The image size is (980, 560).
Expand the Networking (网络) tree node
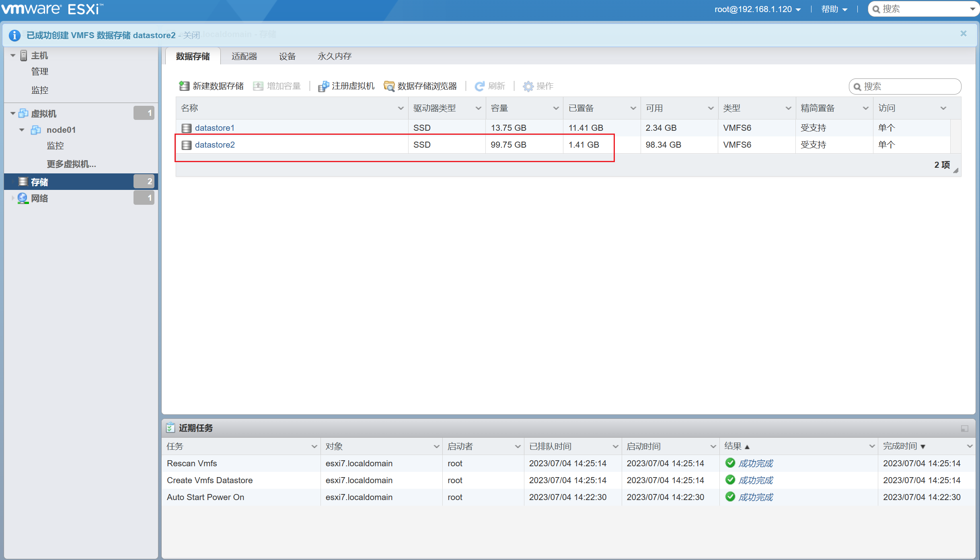tap(13, 198)
